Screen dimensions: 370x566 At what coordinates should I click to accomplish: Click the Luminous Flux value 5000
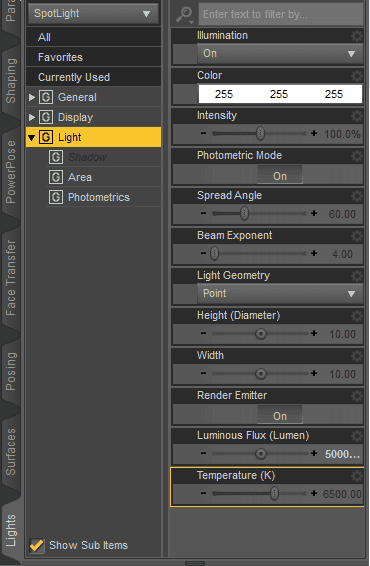(342, 454)
